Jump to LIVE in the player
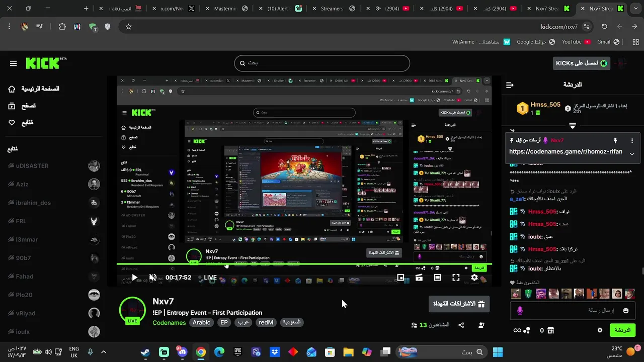The height and width of the screenshot is (362, 644). tap(210, 278)
